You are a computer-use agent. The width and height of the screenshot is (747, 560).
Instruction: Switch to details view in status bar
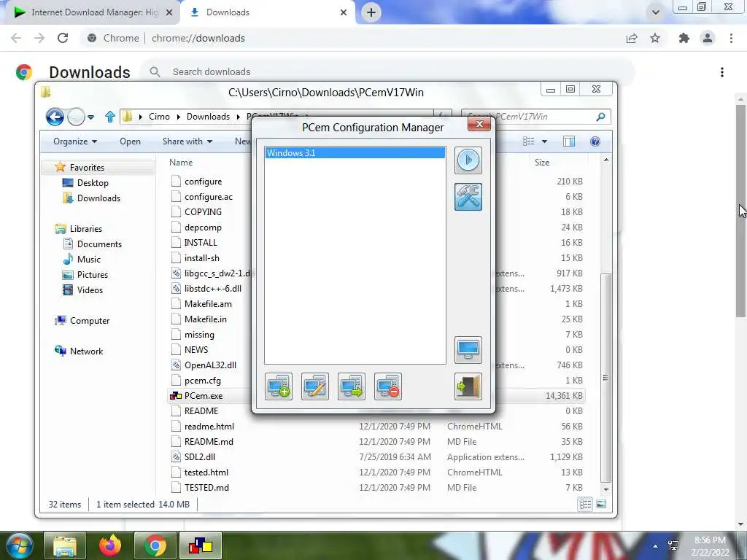pyautogui.click(x=585, y=505)
